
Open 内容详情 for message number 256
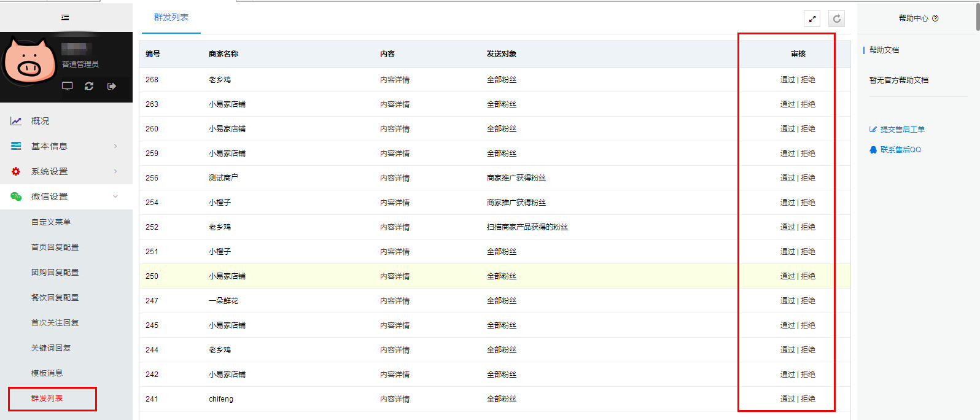(395, 178)
